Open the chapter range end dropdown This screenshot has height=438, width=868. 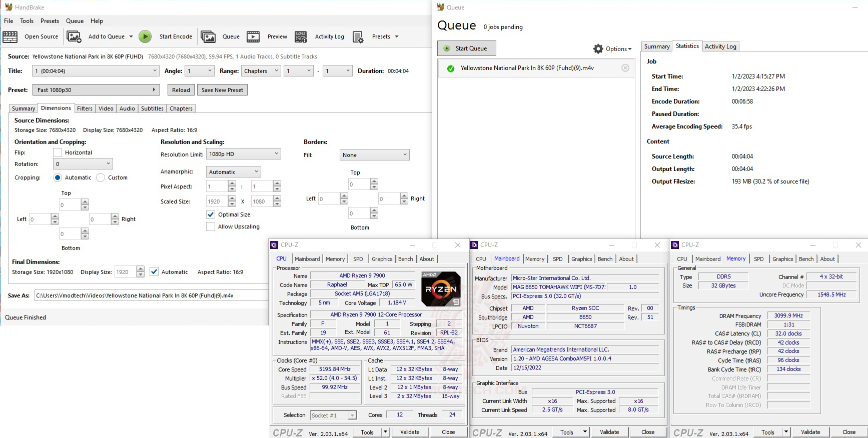(x=338, y=71)
